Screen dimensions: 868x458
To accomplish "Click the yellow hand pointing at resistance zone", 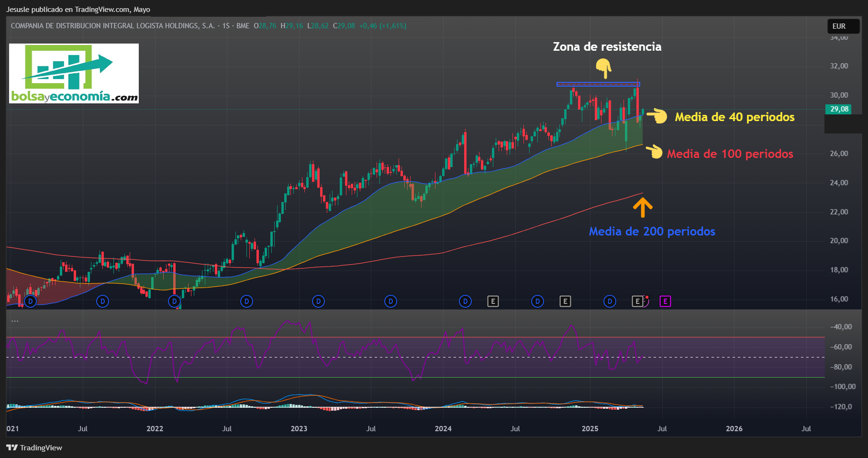I will (604, 68).
